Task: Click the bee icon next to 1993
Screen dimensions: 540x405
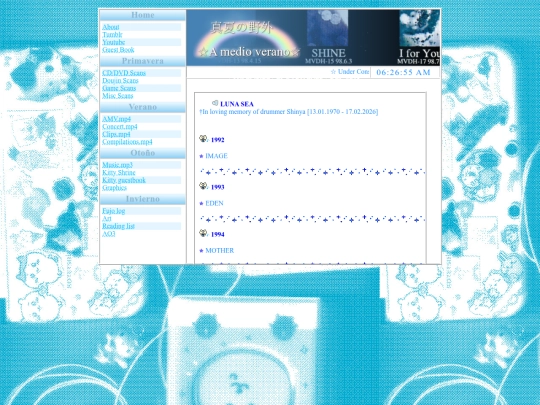Action: (203, 186)
